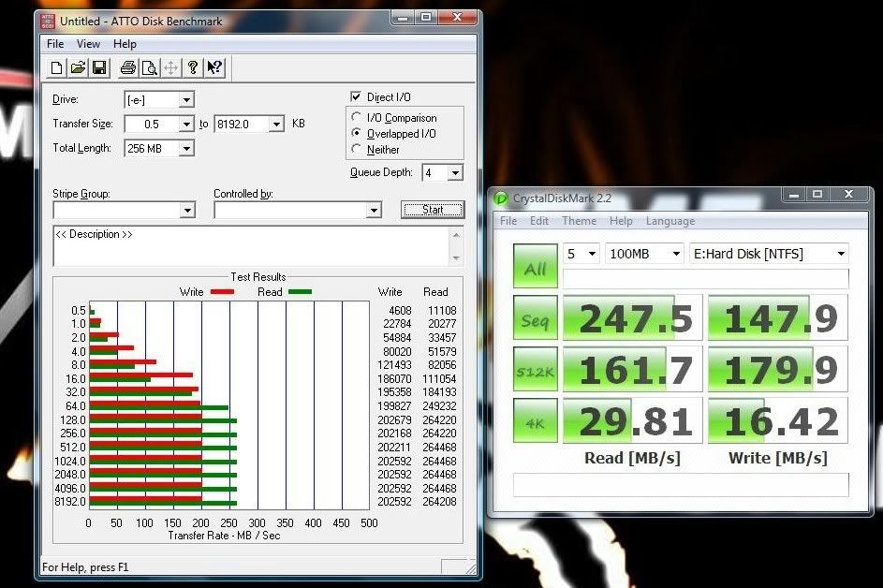Click the question mark About icon

pyautogui.click(x=193, y=67)
